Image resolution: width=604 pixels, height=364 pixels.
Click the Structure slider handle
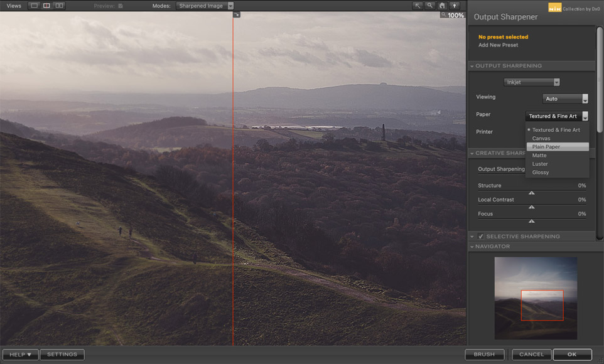tap(532, 193)
